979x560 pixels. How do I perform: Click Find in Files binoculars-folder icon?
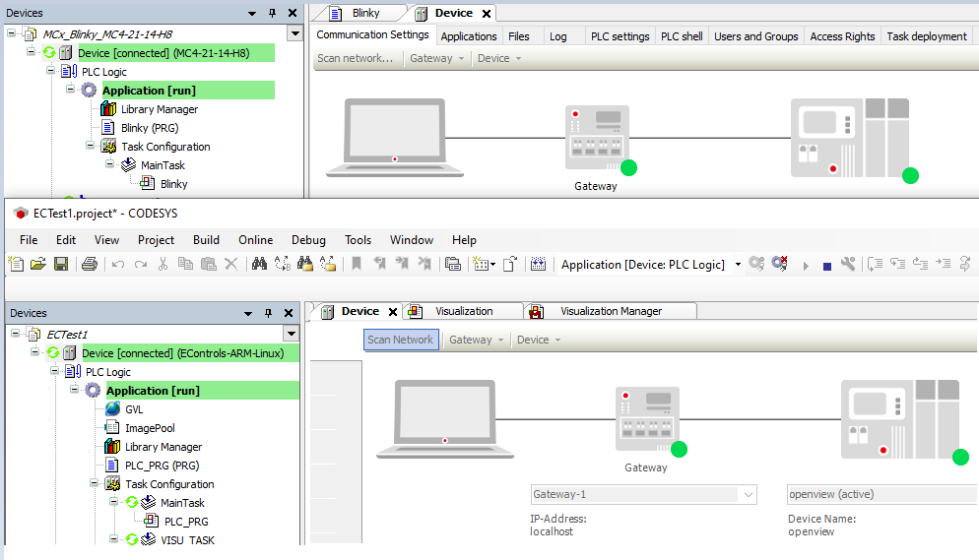pyautogui.click(x=304, y=264)
